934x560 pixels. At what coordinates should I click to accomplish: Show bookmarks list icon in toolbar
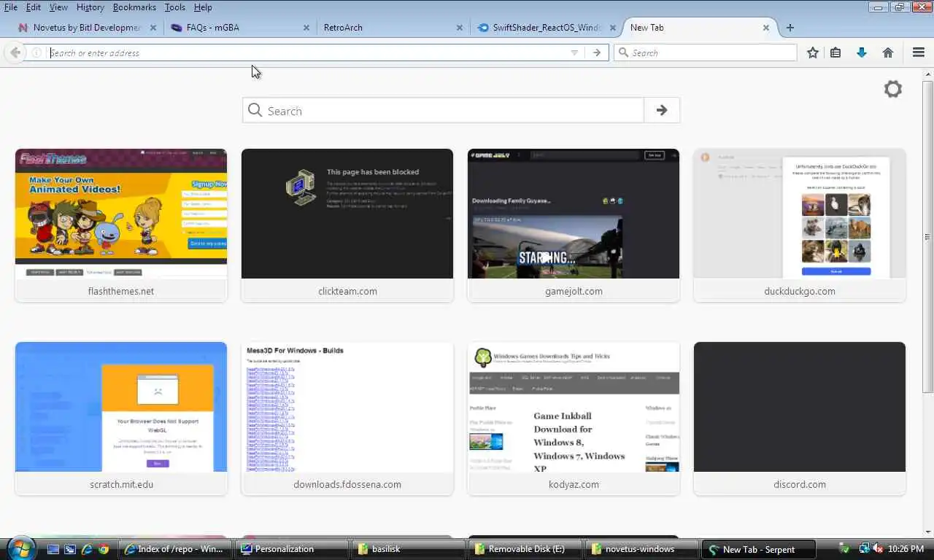pos(835,52)
